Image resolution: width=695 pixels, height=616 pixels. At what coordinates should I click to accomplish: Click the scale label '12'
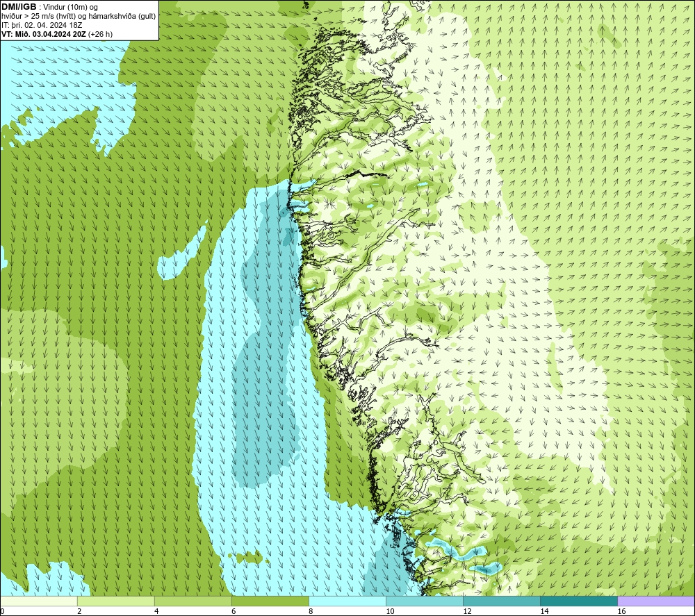[467, 612]
